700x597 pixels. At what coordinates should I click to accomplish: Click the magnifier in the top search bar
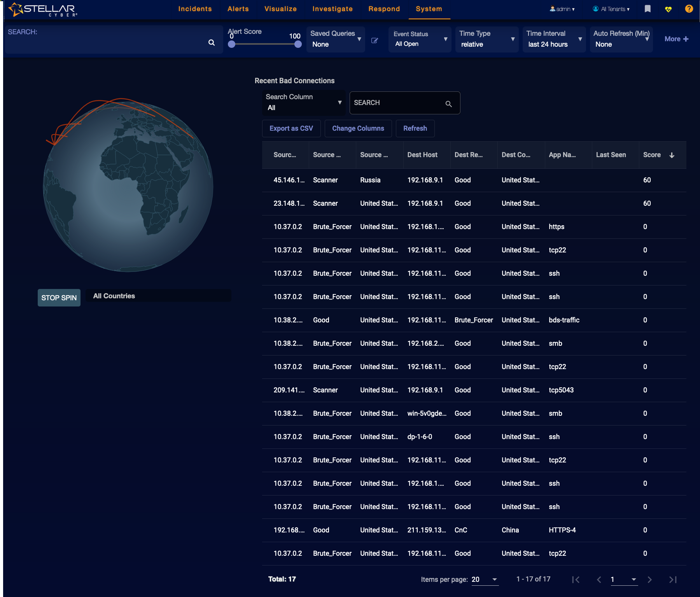pyautogui.click(x=212, y=42)
